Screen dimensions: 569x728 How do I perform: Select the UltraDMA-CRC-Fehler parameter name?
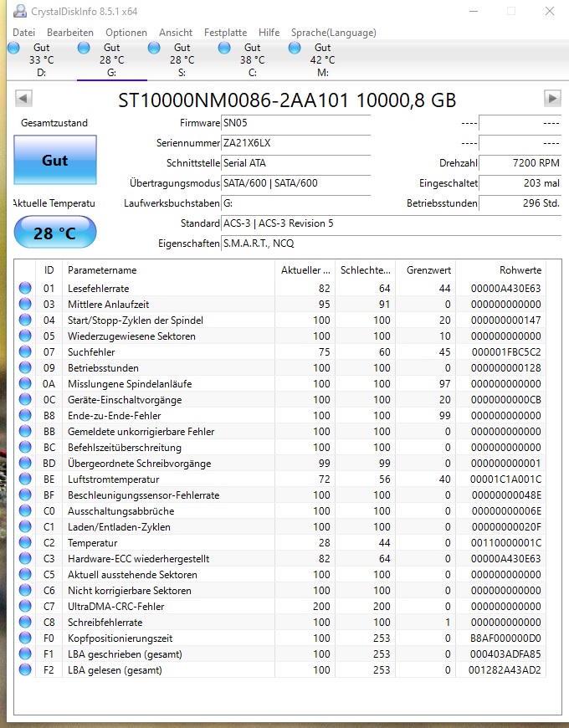click(x=116, y=607)
